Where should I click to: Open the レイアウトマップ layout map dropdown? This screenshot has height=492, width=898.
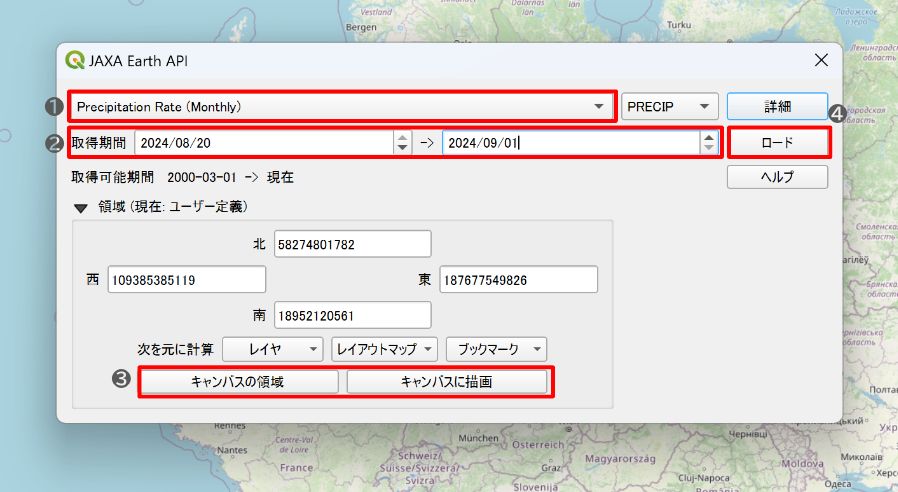tap(384, 349)
